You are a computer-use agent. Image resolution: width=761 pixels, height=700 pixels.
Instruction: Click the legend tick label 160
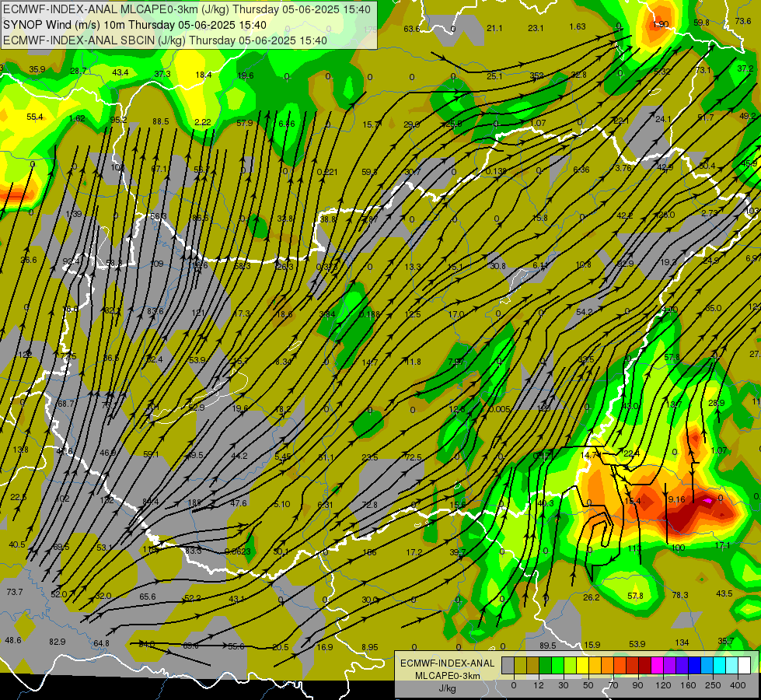pos(688,685)
